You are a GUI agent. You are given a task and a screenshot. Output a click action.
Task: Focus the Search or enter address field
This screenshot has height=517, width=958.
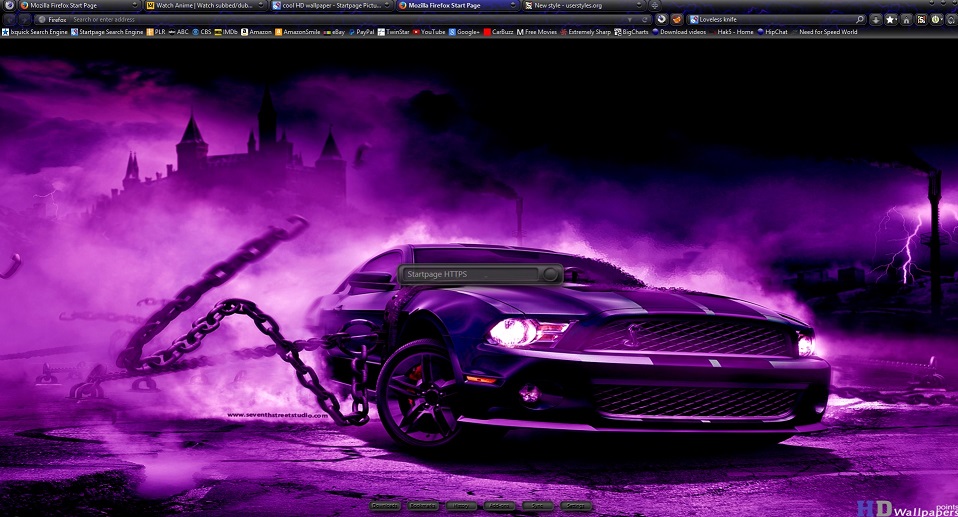pyautogui.click(x=342, y=20)
